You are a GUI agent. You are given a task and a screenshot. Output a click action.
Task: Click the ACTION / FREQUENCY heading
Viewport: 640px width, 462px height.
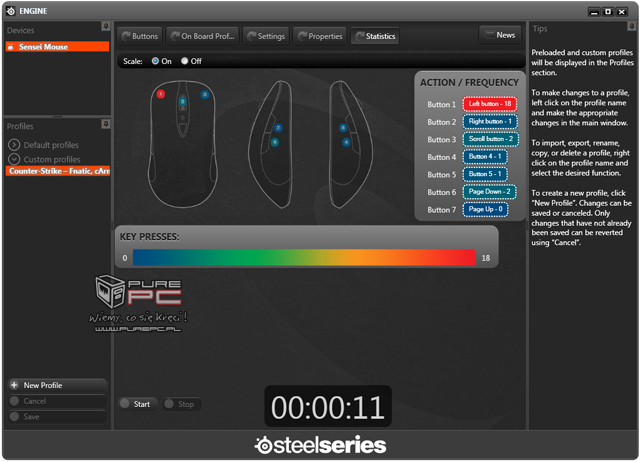(x=469, y=82)
